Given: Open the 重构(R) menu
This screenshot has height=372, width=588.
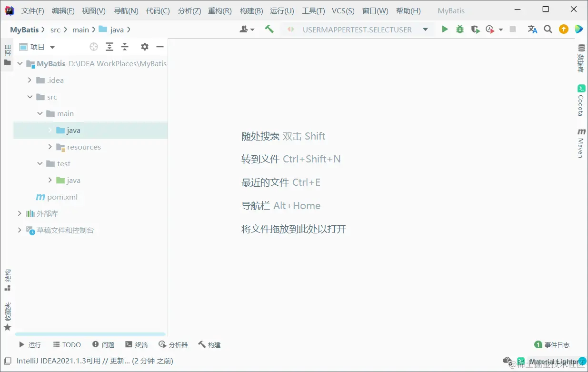Looking at the screenshot, I should (220, 10).
